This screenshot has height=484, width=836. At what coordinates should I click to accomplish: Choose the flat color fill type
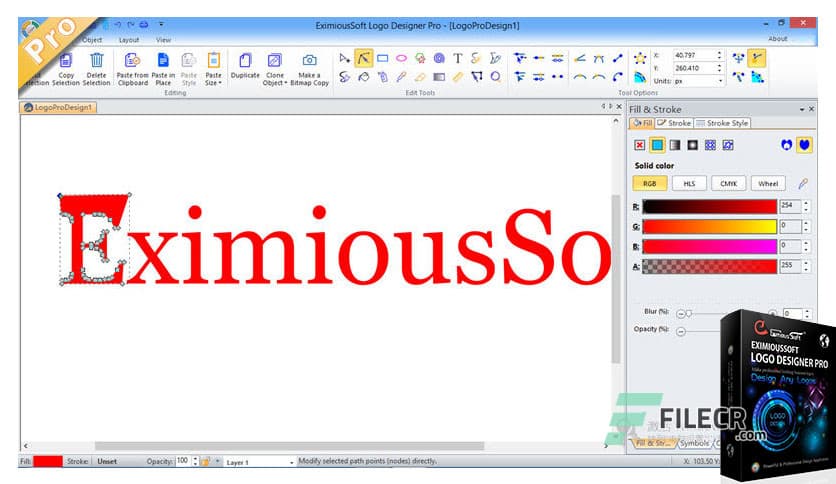click(x=657, y=145)
